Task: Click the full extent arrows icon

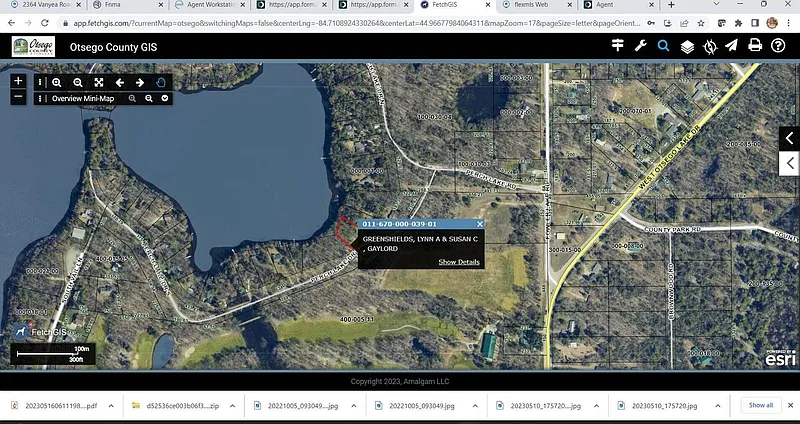Action: pos(98,83)
